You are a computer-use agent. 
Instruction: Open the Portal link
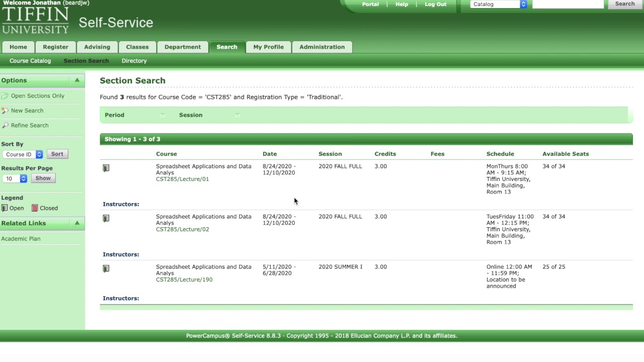pyautogui.click(x=370, y=4)
